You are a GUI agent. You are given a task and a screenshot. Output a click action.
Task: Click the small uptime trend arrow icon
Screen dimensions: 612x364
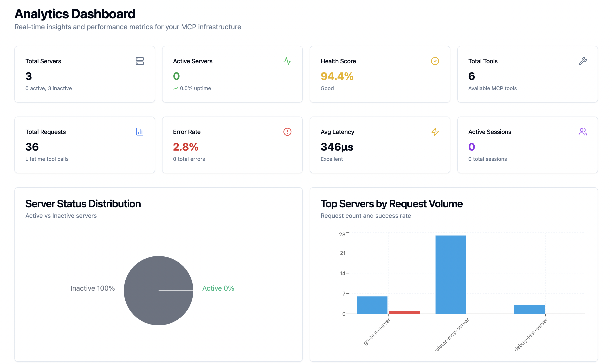175,88
